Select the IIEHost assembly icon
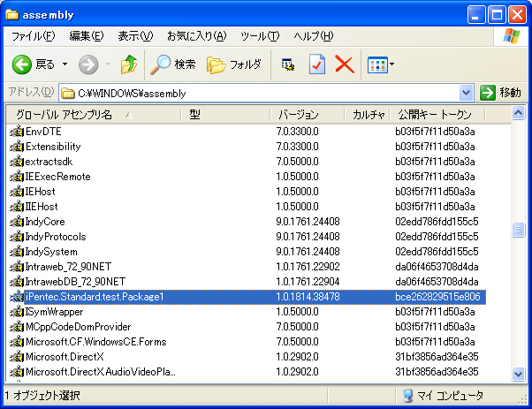Image resolution: width=532 pixels, height=409 pixels. tap(17, 207)
